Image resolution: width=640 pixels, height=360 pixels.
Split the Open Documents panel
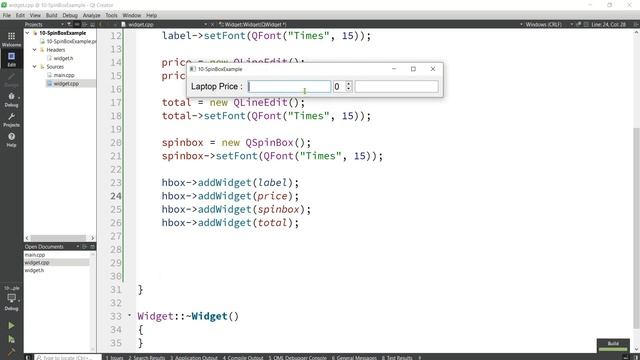tap(84, 247)
